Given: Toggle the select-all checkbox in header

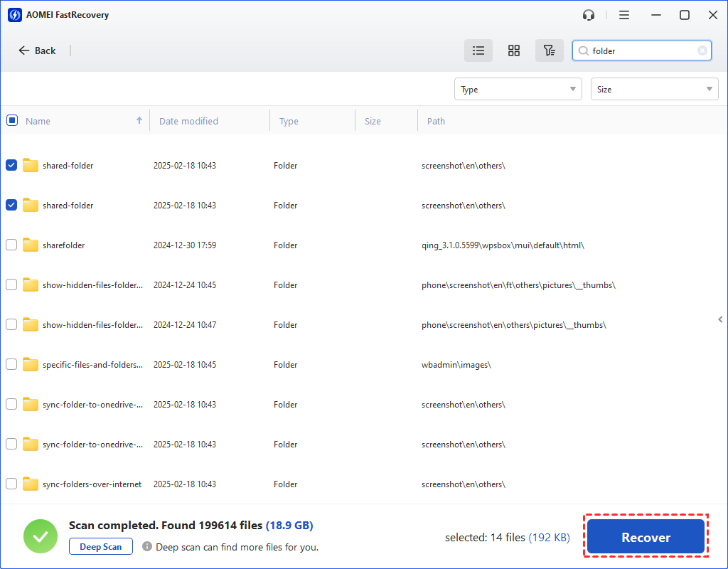Looking at the screenshot, I should tap(12, 120).
